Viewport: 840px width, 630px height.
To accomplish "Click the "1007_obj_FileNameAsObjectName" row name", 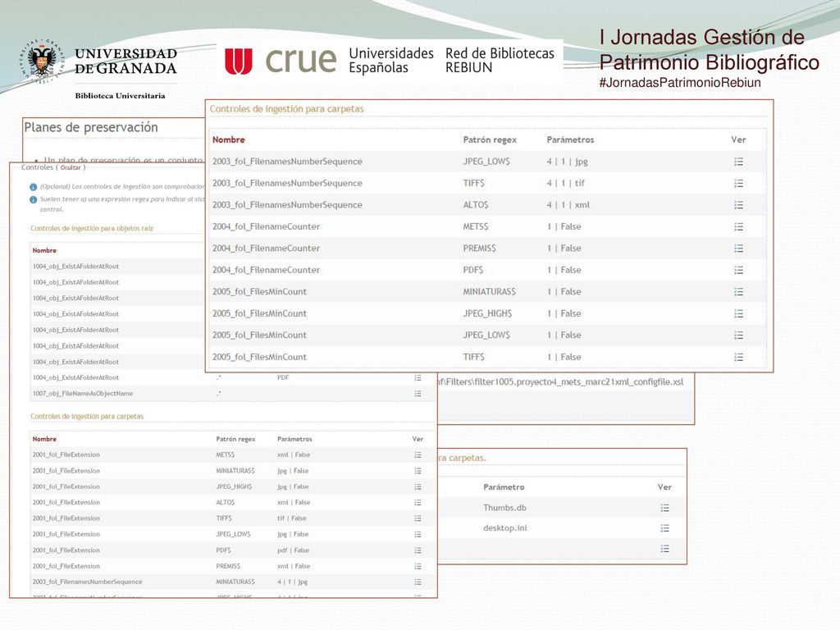I will 83,394.
